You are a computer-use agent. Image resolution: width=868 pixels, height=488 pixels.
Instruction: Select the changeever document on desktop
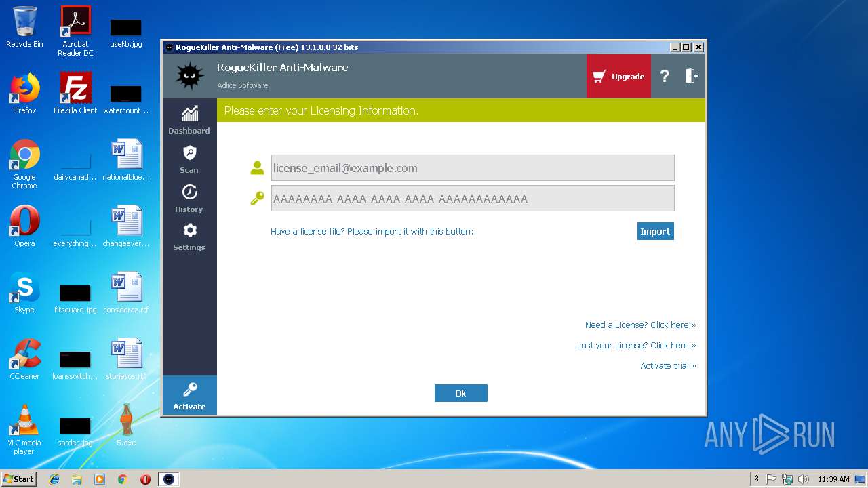coord(126,226)
